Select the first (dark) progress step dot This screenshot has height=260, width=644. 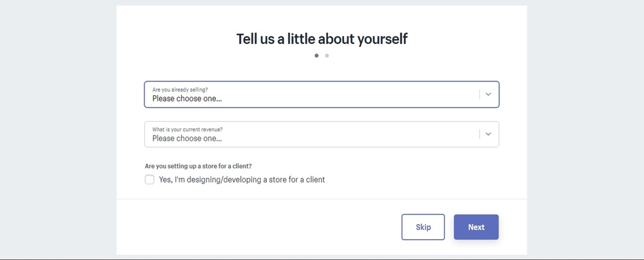point(317,55)
